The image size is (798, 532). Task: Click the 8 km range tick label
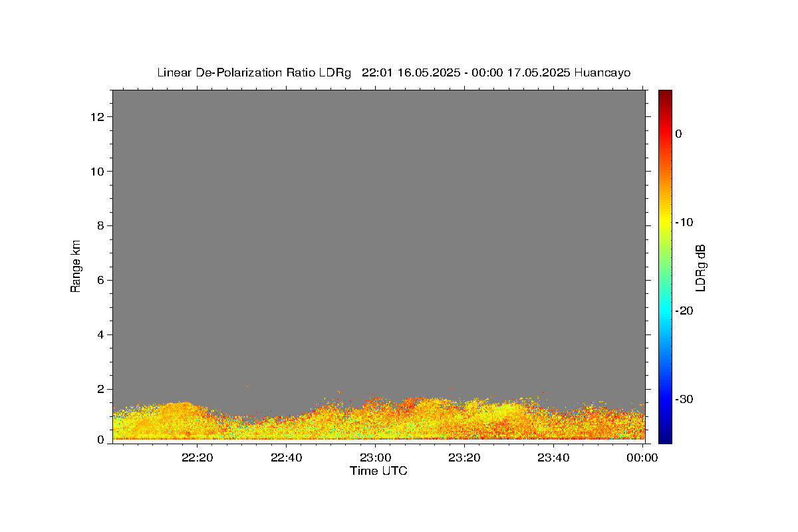(x=102, y=226)
